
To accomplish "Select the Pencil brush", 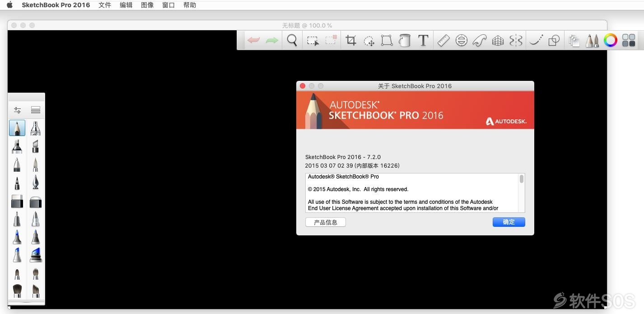I will tap(17, 128).
